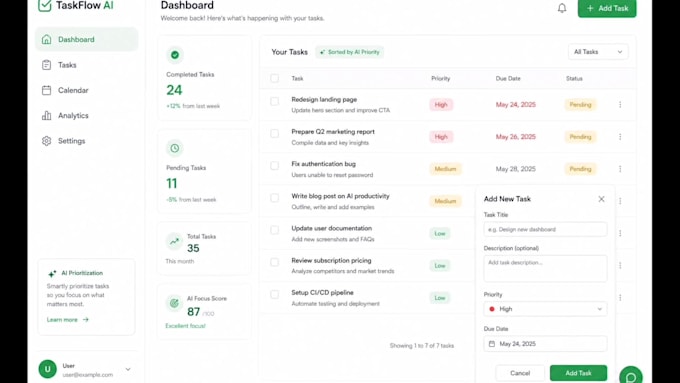Open options menu for Prepare Q2 marketing report
The width and height of the screenshot is (680, 383).
click(x=620, y=137)
